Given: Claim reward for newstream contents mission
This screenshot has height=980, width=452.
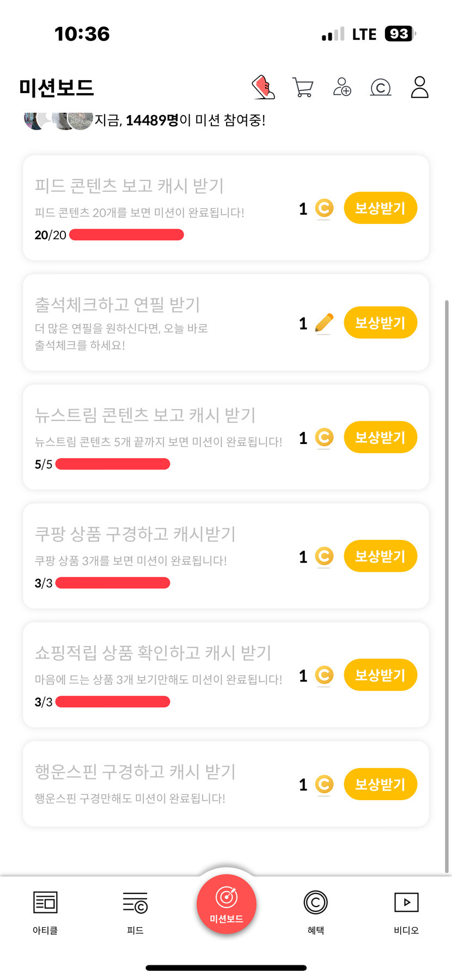Looking at the screenshot, I should tap(380, 437).
